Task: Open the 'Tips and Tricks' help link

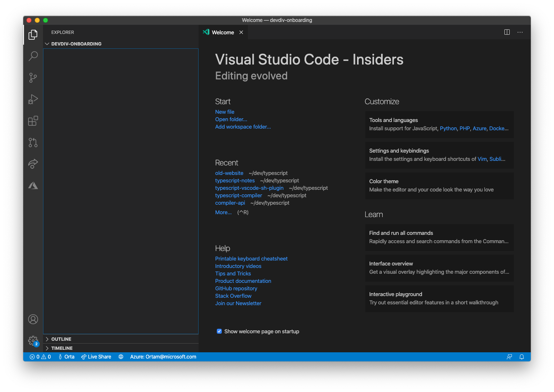Action: (x=233, y=273)
